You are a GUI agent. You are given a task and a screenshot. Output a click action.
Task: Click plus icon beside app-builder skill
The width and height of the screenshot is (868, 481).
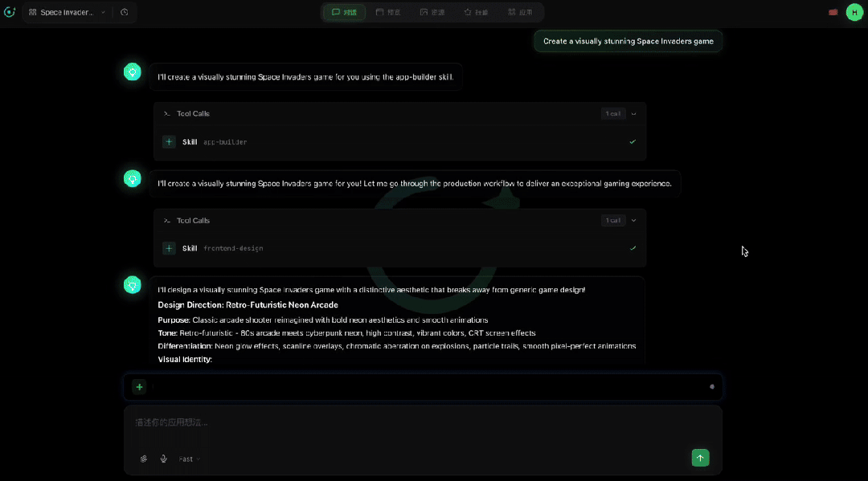point(169,142)
